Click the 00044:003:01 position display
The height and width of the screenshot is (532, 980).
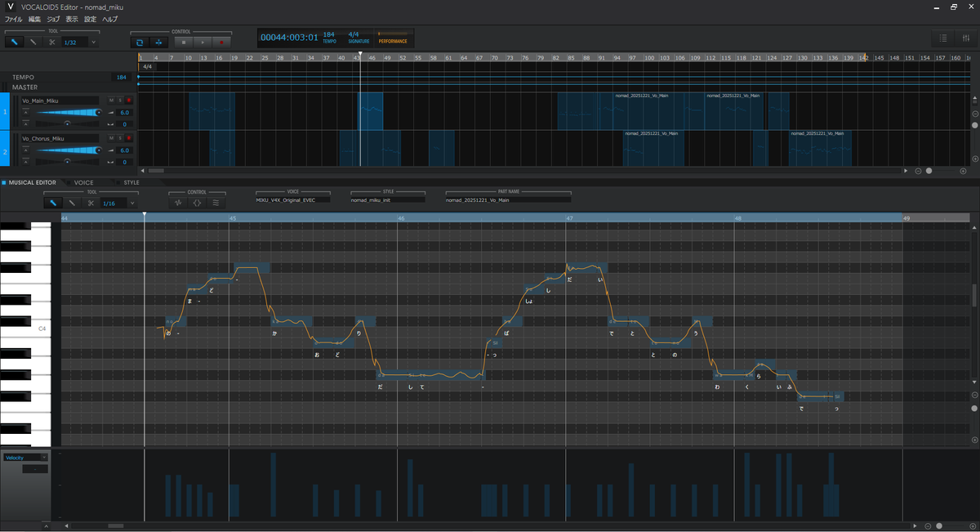[289, 37]
